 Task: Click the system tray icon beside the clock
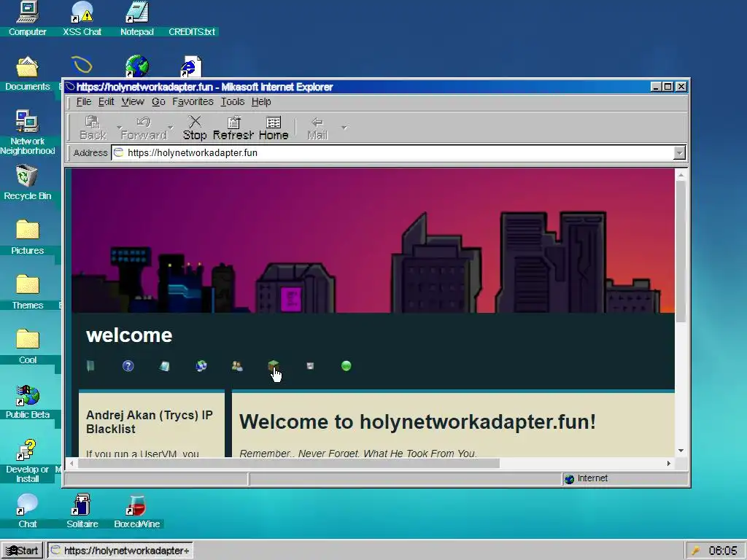[695, 551]
